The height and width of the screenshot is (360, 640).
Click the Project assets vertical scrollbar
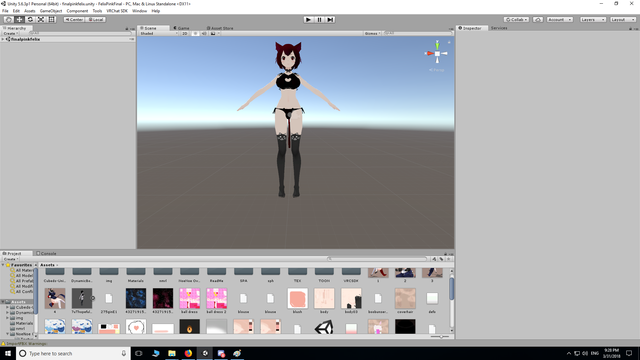(x=451, y=289)
